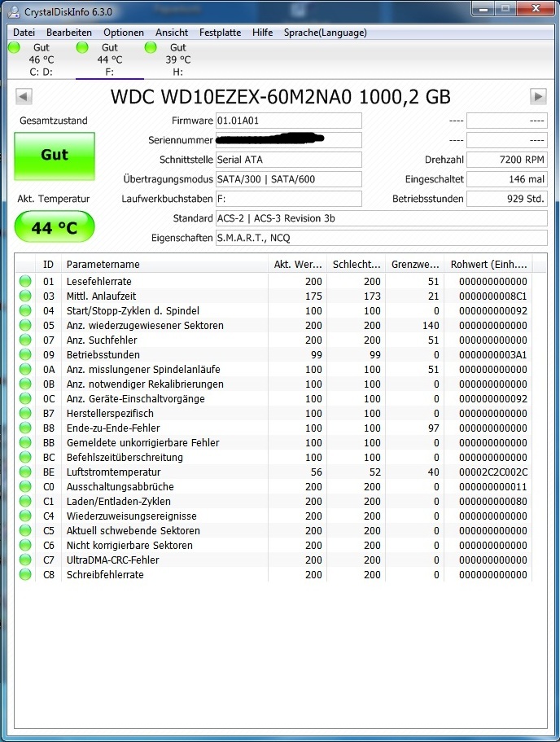The width and height of the screenshot is (560, 742).
Task: Click the status icon of row B7 Herstellerspezifisch
Action: point(25,413)
